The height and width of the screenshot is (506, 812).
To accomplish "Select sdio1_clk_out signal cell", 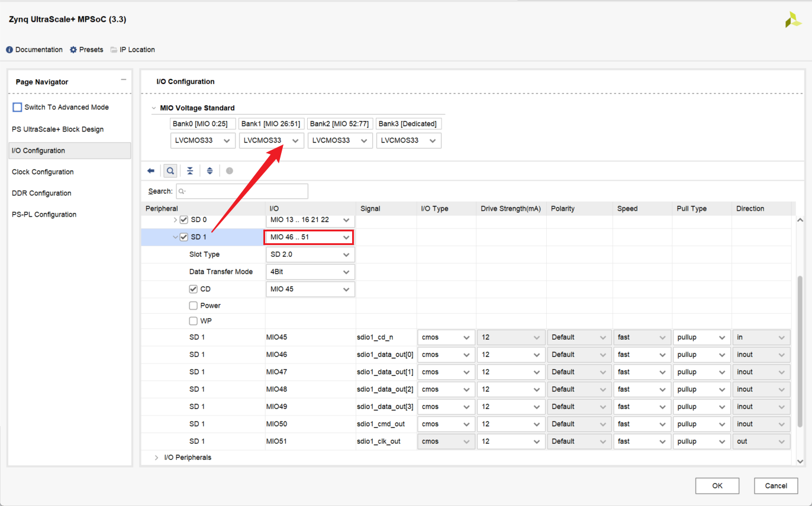I will (386, 441).
